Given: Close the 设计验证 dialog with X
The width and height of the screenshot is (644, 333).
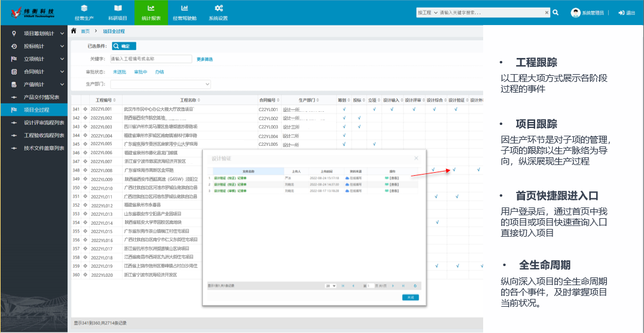Looking at the screenshot, I should point(417,158).
